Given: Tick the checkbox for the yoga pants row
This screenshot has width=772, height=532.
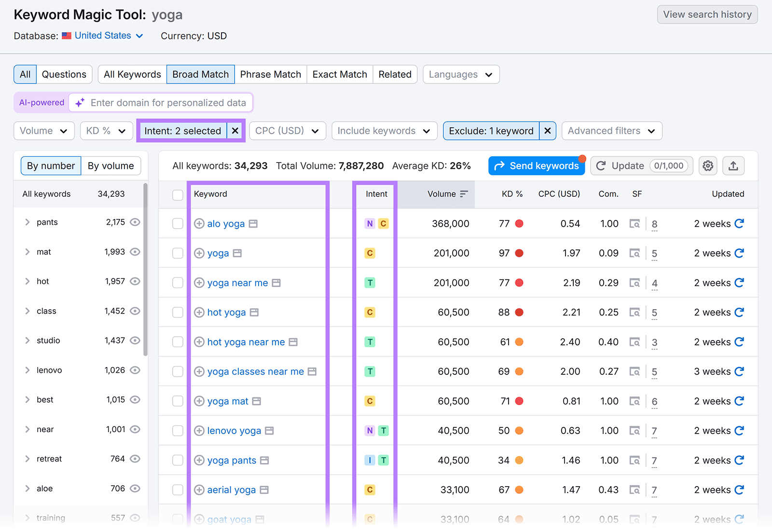Looking at the screenshot, I should click(x=177, y=460).
